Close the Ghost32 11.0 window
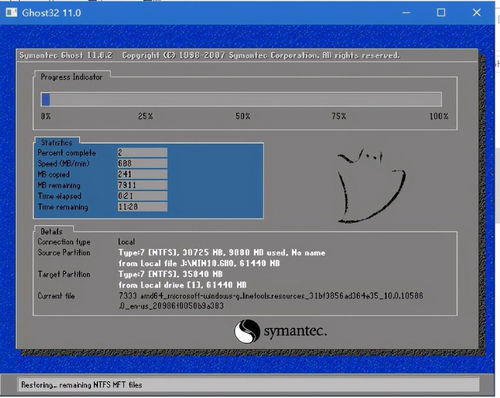 (x=477, y=13)
